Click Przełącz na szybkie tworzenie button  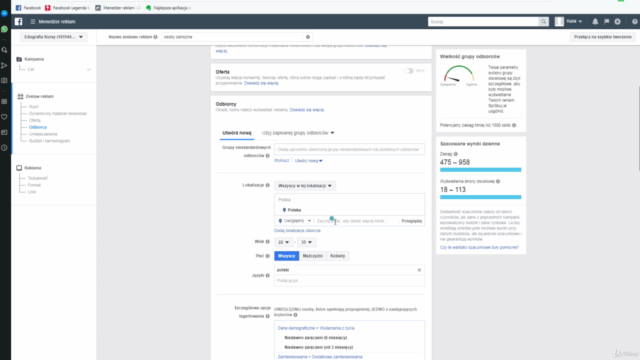point(602,37)
